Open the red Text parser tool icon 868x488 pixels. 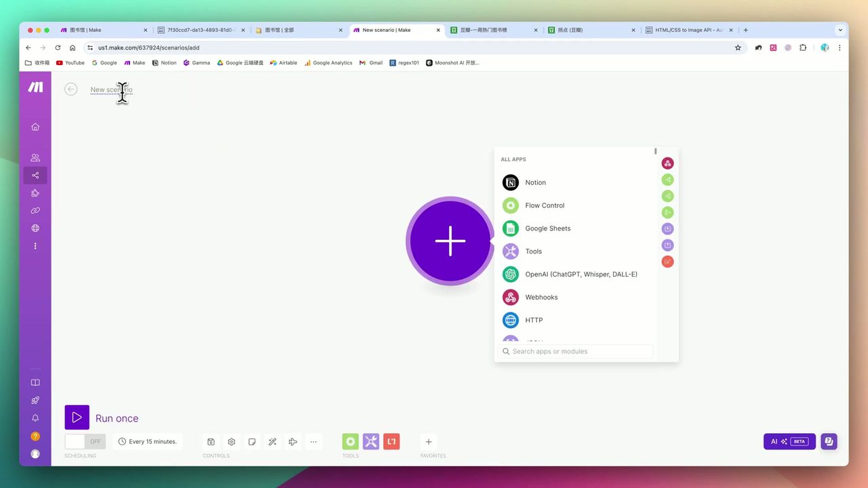[x=391, y=442]
